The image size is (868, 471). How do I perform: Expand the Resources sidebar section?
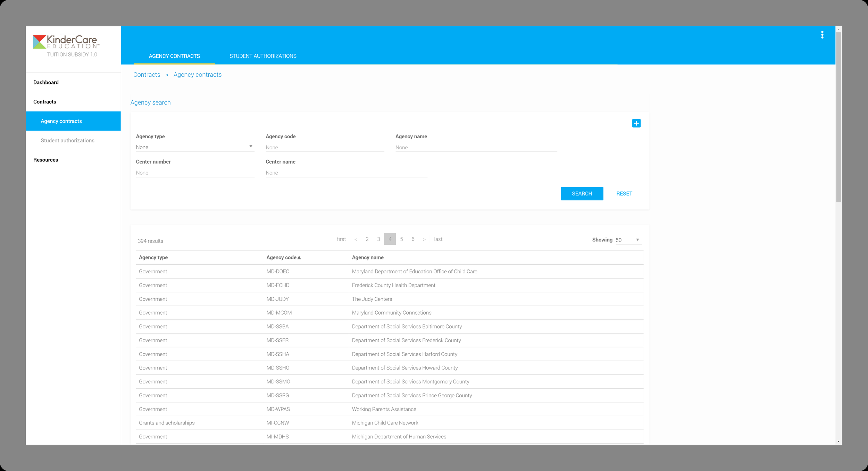click(45, 160)
